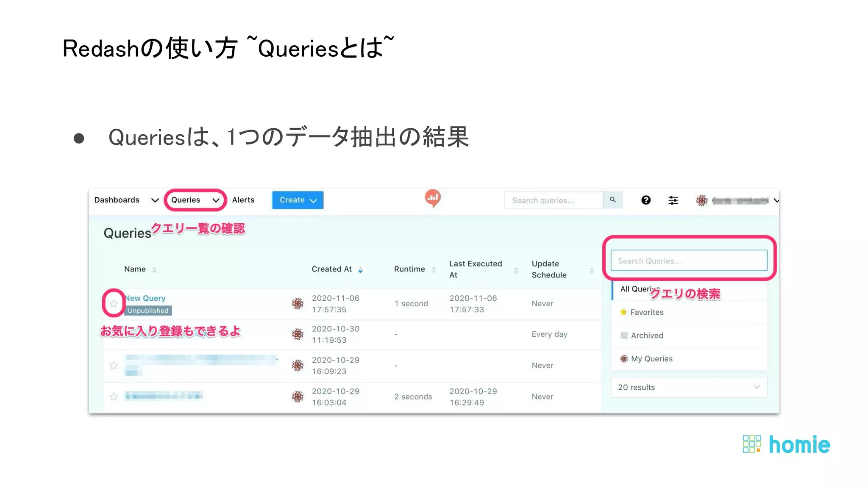Click created date 2020-10-30 11:19:53

click(x=335, y=334)
